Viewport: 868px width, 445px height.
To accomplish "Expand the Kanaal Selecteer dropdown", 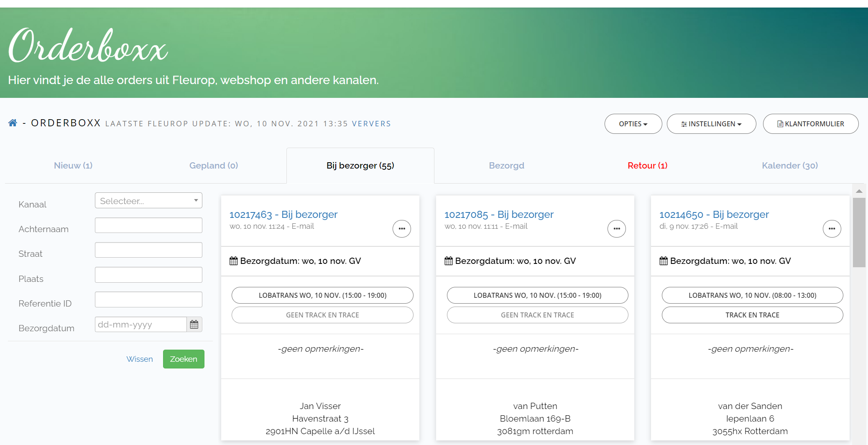I will pos(148,200).
